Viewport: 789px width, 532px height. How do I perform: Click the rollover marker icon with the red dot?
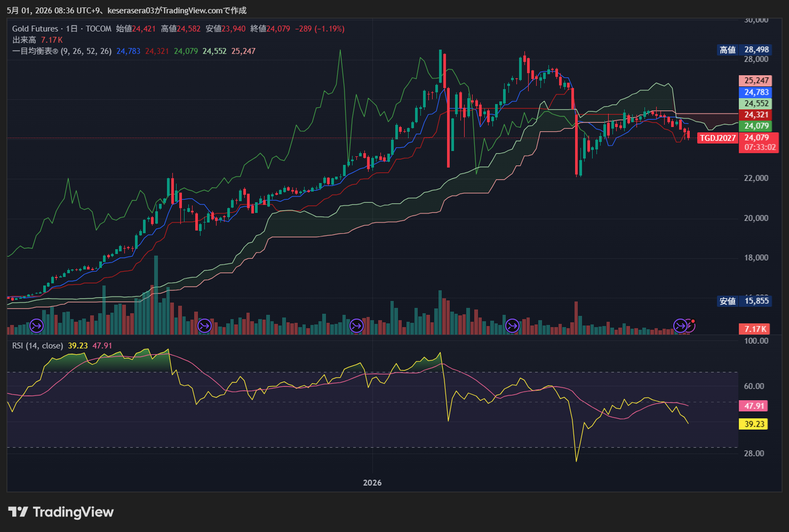(689, 325)
